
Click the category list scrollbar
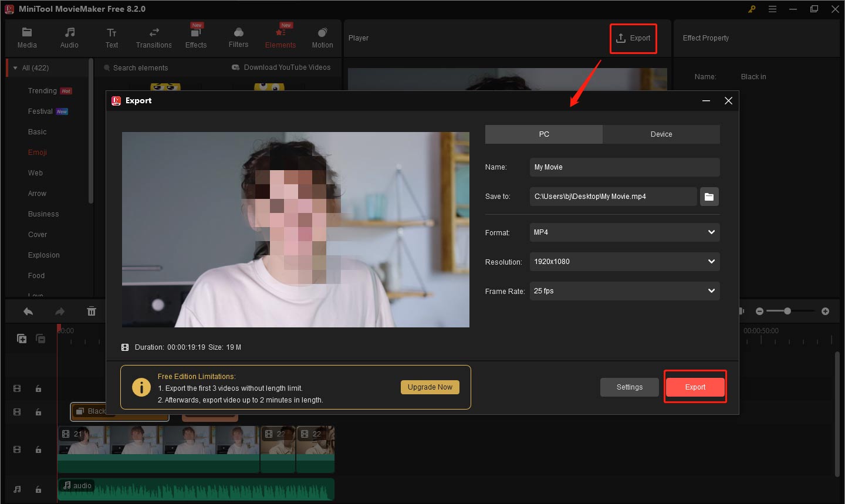(90, 131)
